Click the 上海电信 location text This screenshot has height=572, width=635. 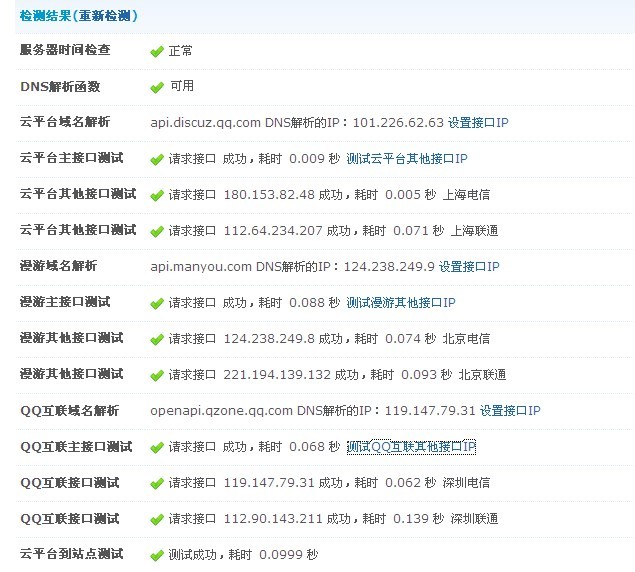point(466,194)
